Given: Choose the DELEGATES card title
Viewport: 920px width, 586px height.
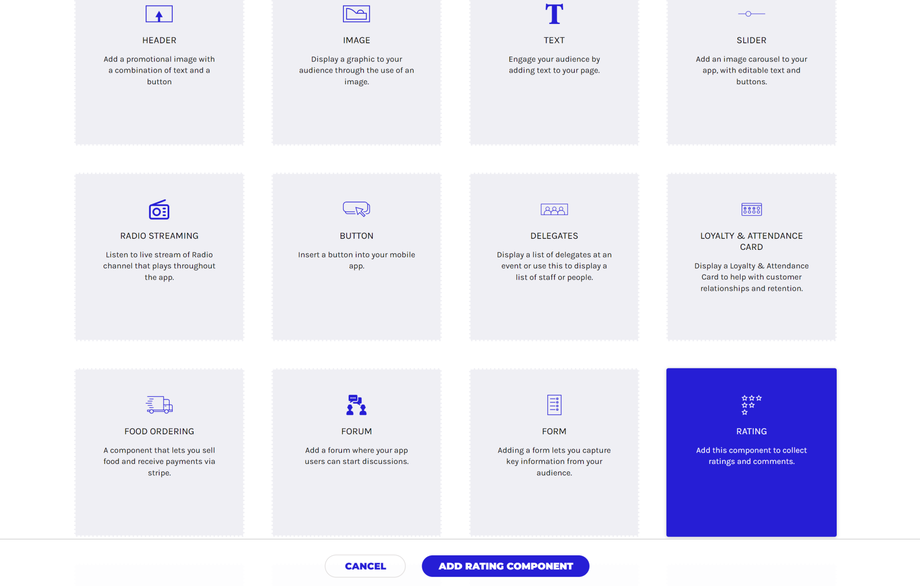Looking at the screenshot, I should point(554,236).
